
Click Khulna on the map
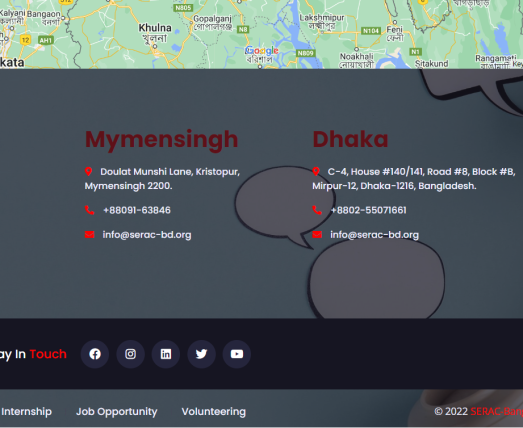pyautogui.click(x=155, y=28)
